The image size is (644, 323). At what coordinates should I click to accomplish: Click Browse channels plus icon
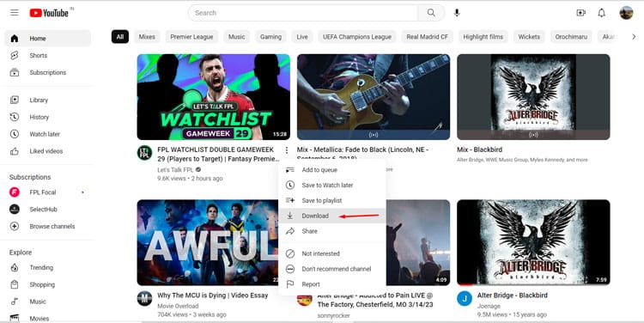point(15,227)
